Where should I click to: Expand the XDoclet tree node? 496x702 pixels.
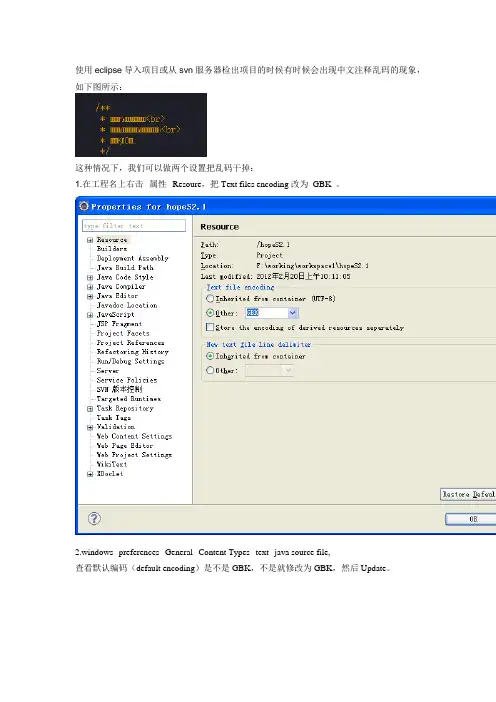[90, 474]
